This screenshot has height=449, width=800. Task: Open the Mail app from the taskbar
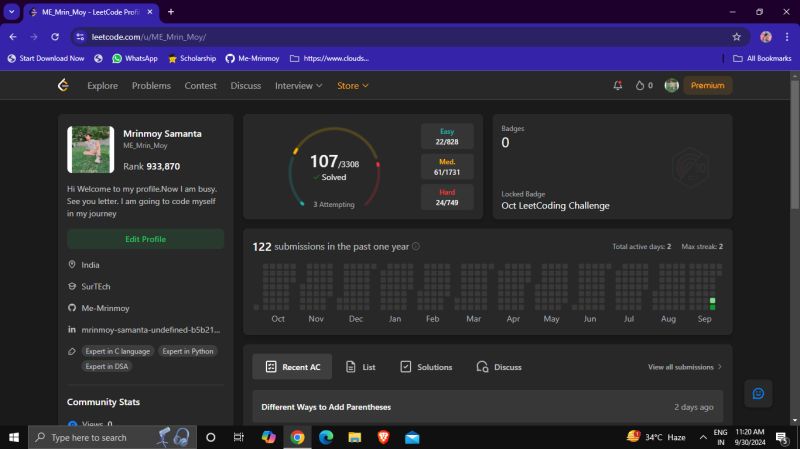[412, 437]
